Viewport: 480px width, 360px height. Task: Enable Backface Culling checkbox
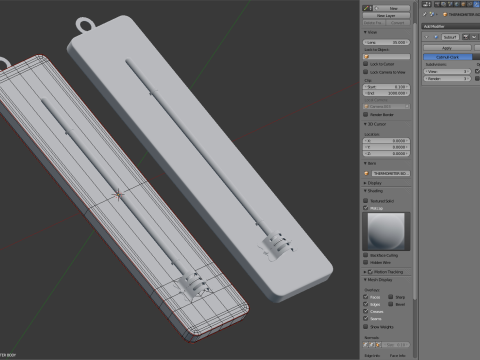[366, 255]
